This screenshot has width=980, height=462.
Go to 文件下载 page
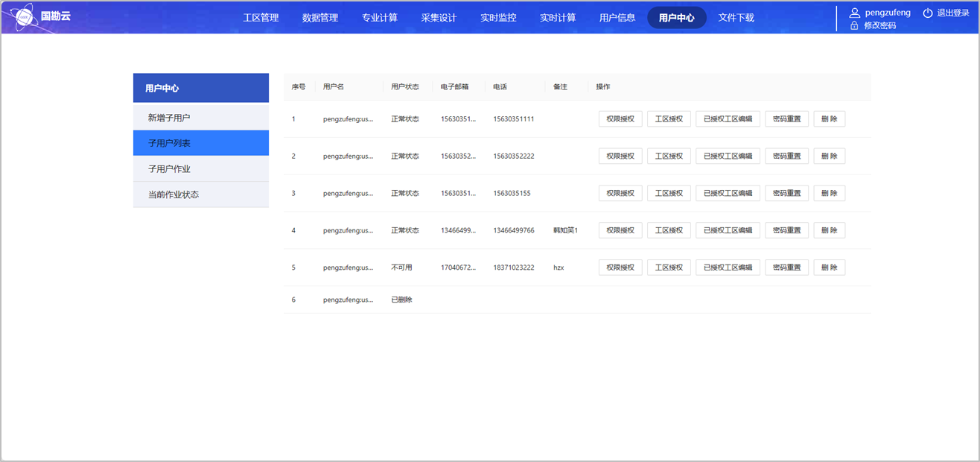(736, 17)
